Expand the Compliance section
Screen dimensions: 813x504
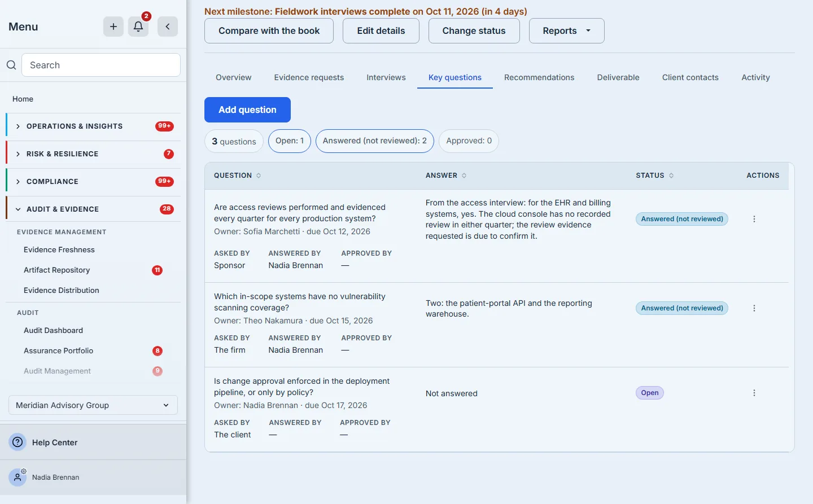point(94,181)
